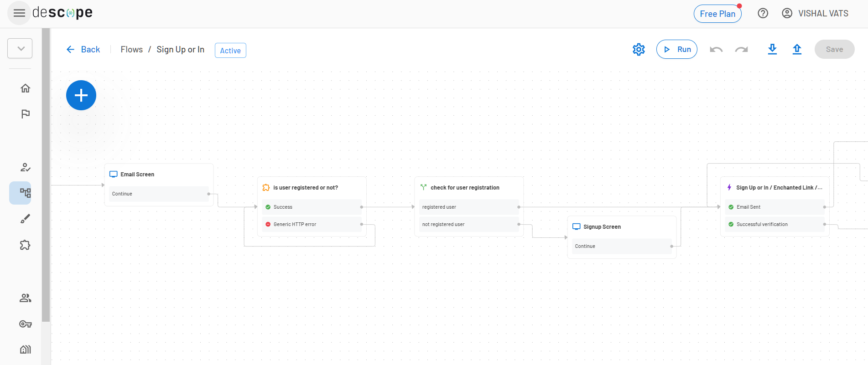Click the Run button
868x365 pixels.
677,49
